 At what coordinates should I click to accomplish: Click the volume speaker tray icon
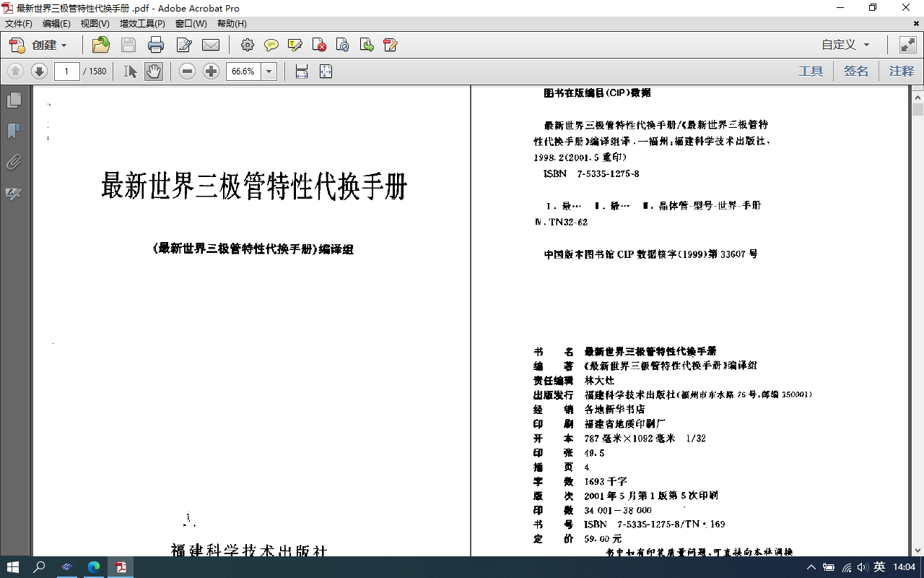tap(863, 567)
